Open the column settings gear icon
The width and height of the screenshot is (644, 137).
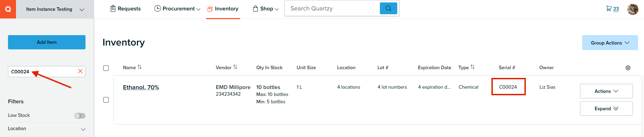pyautogui.click(x=628, y=68)
